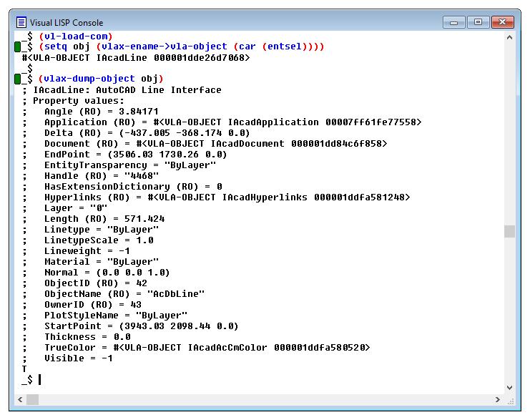Click 'HasExtensionDictionary (RO) = 0' line
Viewport: 530px width, 420px height.
[133, 187]
